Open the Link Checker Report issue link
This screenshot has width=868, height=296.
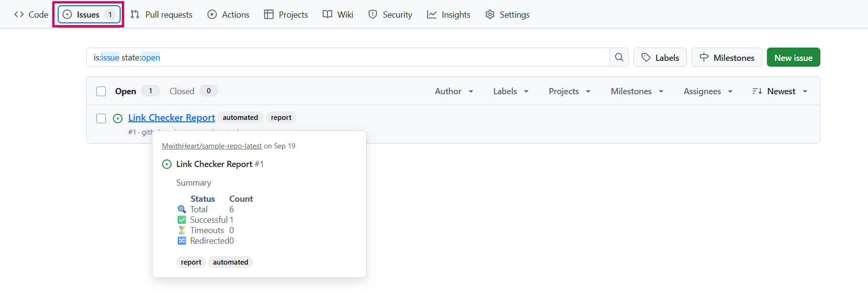tap(172, 118)
